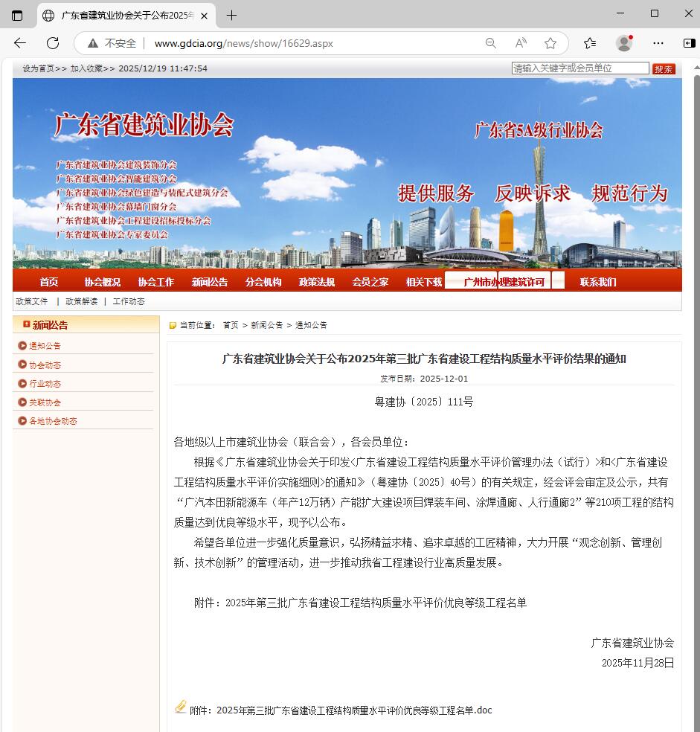This screenshot has height=732, width=700.
Task: Go to 政策法规 in the nav bar
Action: click(317, 282)
